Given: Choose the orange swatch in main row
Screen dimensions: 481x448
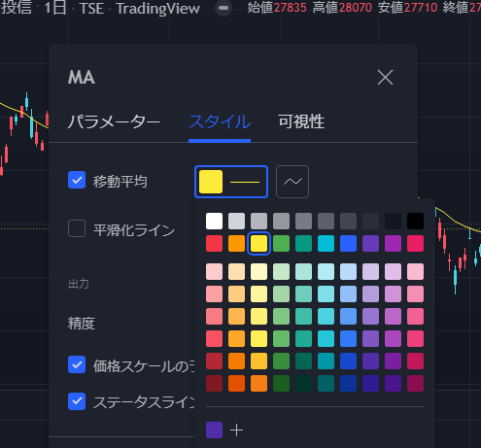Looking at the screenshot, I should pos(236,243).
